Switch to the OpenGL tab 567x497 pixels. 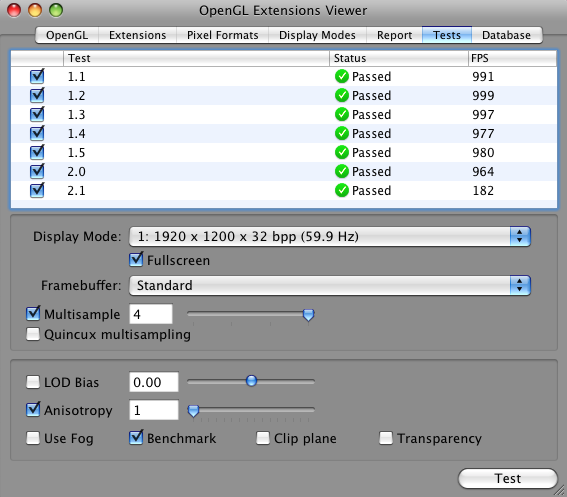pyautogui.click(x=67, y=35)
